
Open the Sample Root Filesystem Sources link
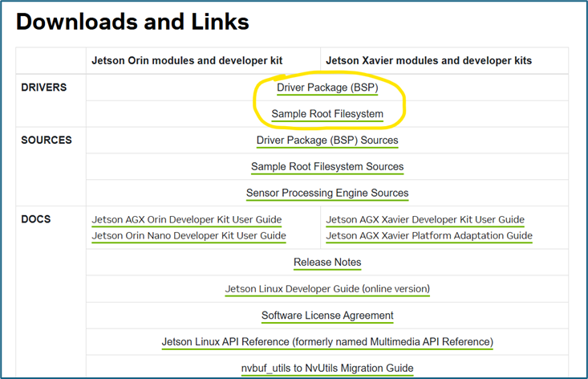tap(327, 166)
